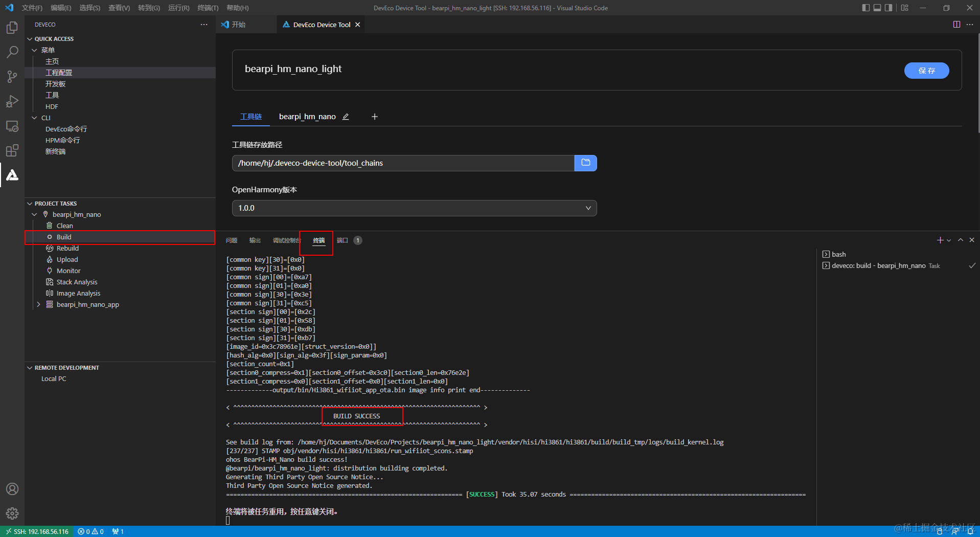
Task: Select the 工具链 configuration tab
Action: [251, 117]
